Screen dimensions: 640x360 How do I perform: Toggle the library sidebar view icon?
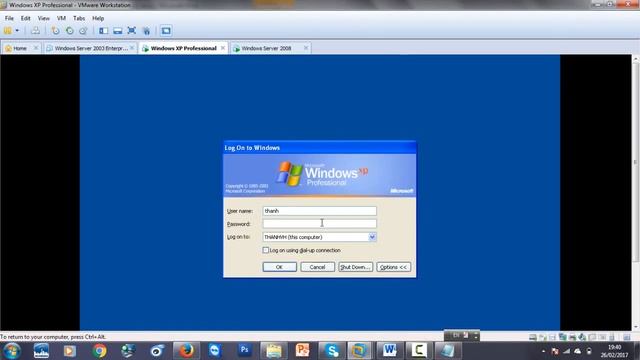(104, 31)
